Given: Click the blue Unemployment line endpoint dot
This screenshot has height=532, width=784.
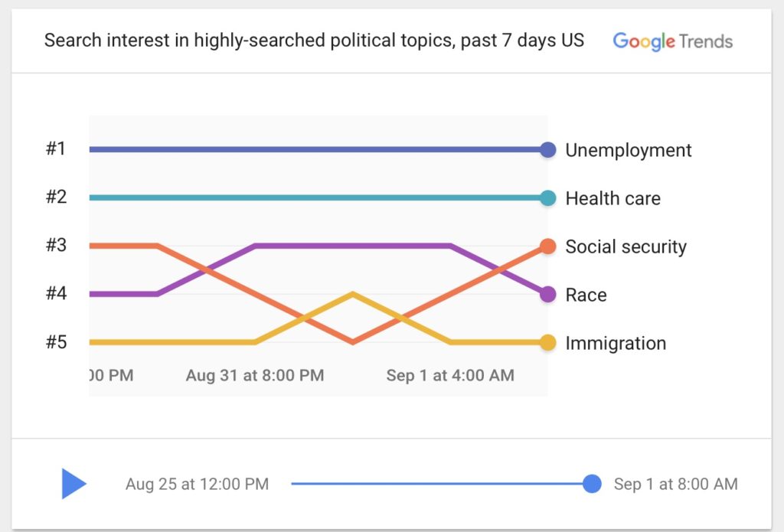Looking at the screenshot, I should pos(547,149).
